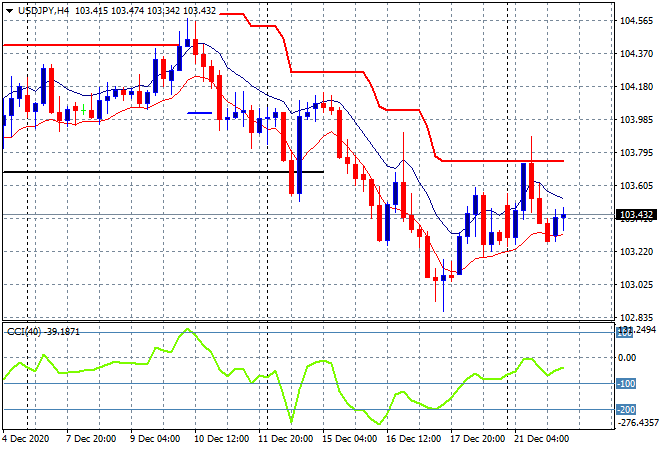The height and width of the screenshot is (450, 660).
Task: Click the 103.795 price axis label
Action: point(636,152)
